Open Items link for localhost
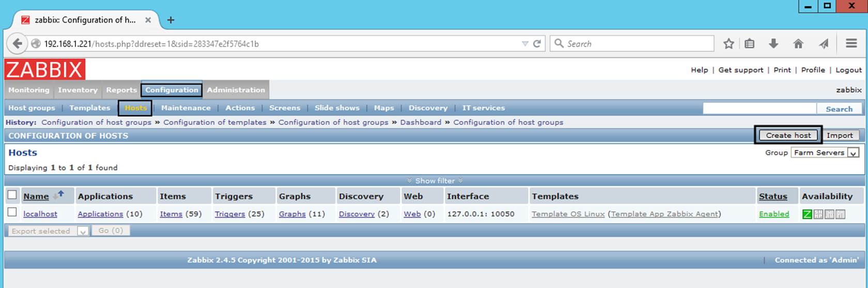The image size is (868, 288). click(x=171, y=214)
